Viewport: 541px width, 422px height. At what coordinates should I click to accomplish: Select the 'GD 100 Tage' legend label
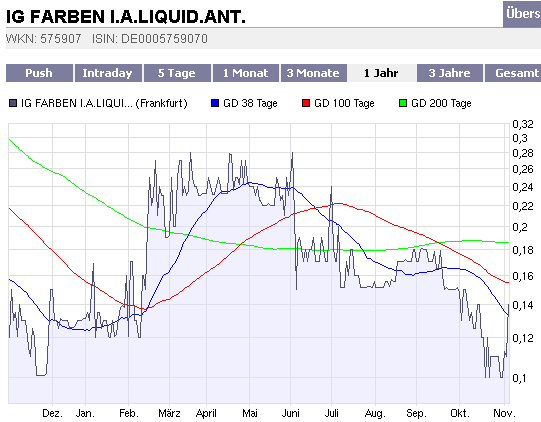coord(344,103)
